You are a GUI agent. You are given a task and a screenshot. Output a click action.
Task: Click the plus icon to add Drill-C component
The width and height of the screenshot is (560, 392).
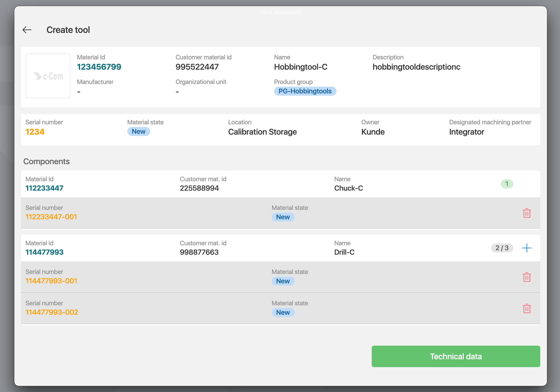[527, 248]
